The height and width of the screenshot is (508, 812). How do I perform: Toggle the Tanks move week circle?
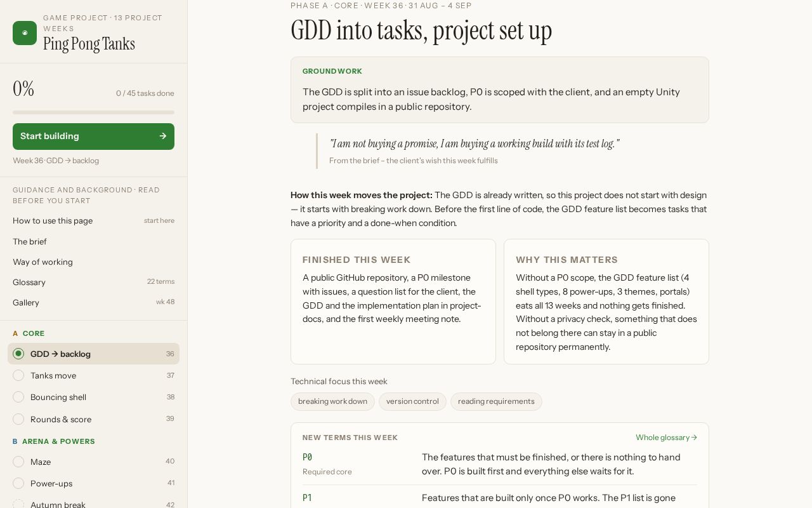pos(18,375)
